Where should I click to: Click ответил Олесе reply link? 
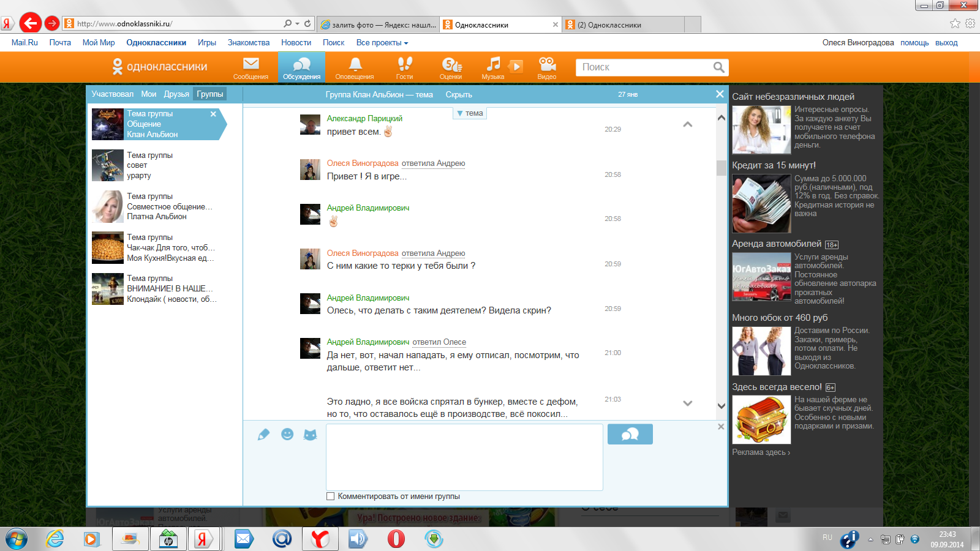(439, 342)
